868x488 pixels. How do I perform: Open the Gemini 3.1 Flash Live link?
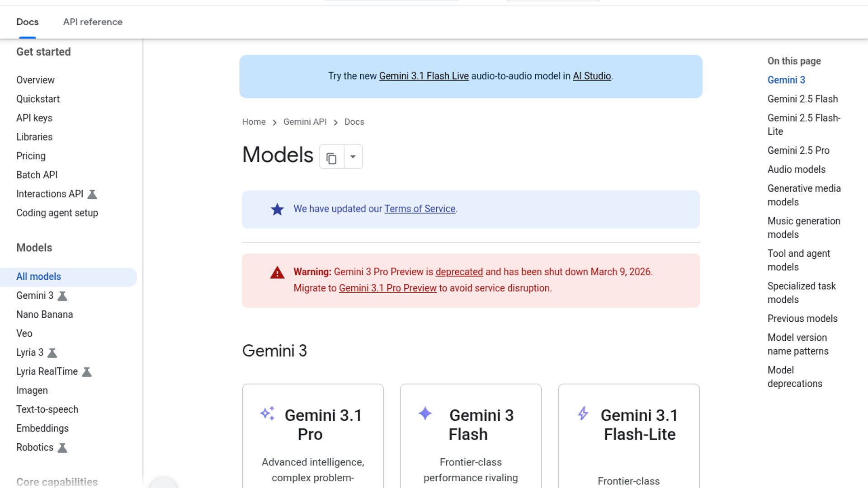click(424, 76)
